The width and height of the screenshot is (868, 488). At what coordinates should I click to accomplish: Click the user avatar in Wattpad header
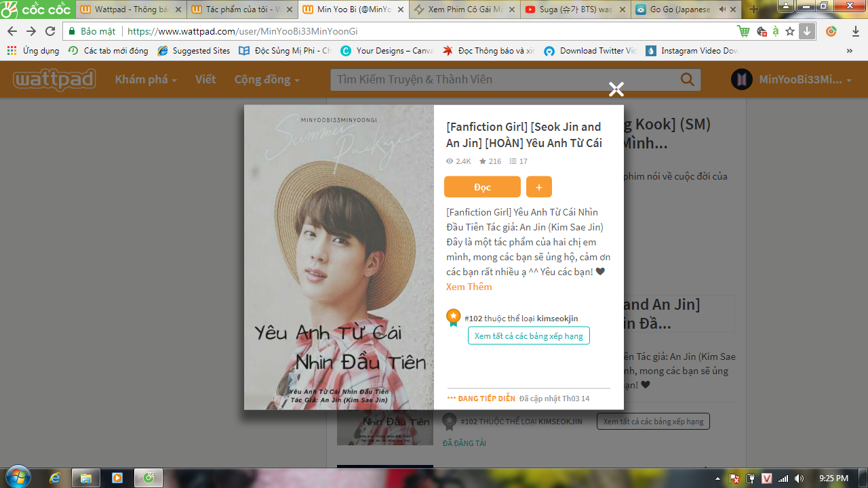742,79
